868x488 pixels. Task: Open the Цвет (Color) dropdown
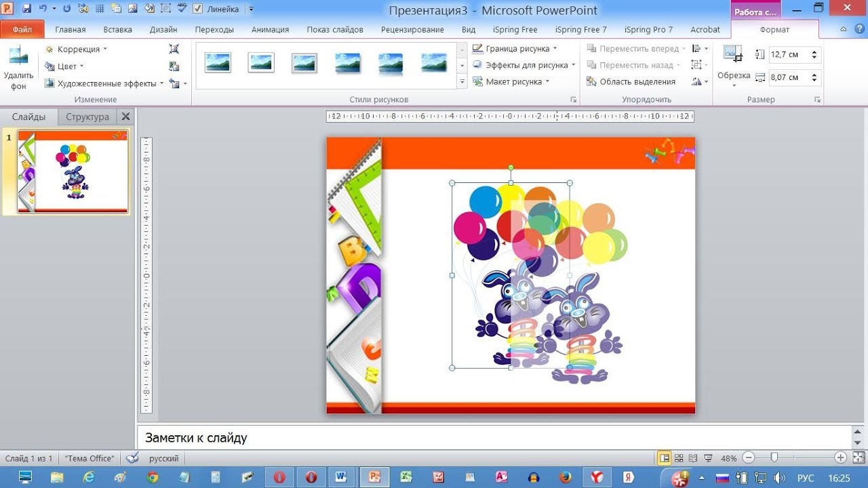coord(64,66)
